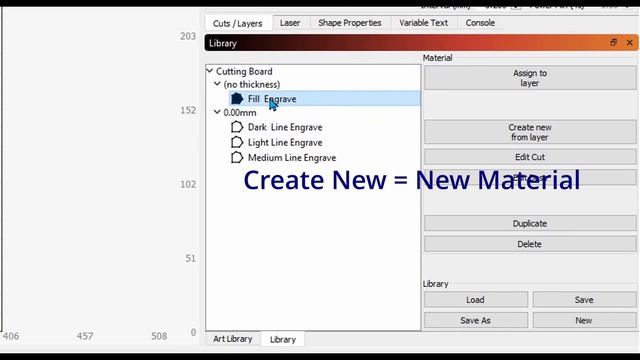This screenshot has width=640, height=360.
Task: Undock the Library panel with float icon
Action: click(x=613, y=42)
